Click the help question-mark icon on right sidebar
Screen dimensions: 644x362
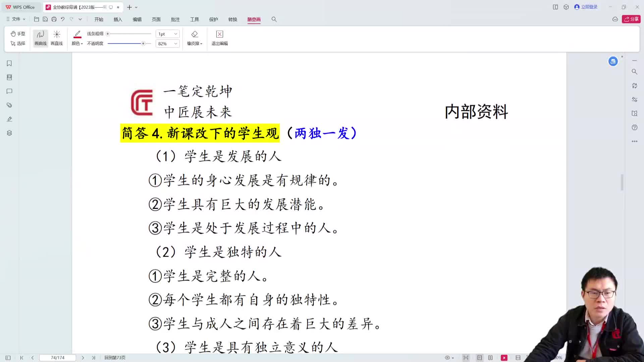(x=634, y=127)
